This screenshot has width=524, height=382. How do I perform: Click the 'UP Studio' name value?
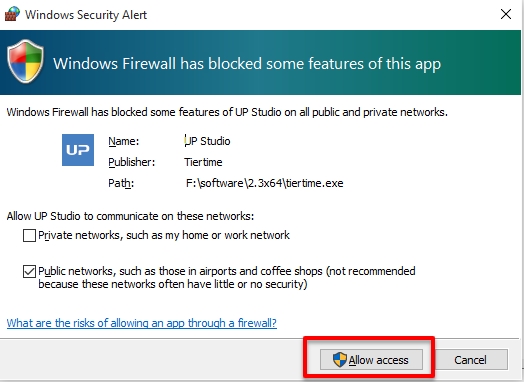pyautogui.click(x=207, y=141)
